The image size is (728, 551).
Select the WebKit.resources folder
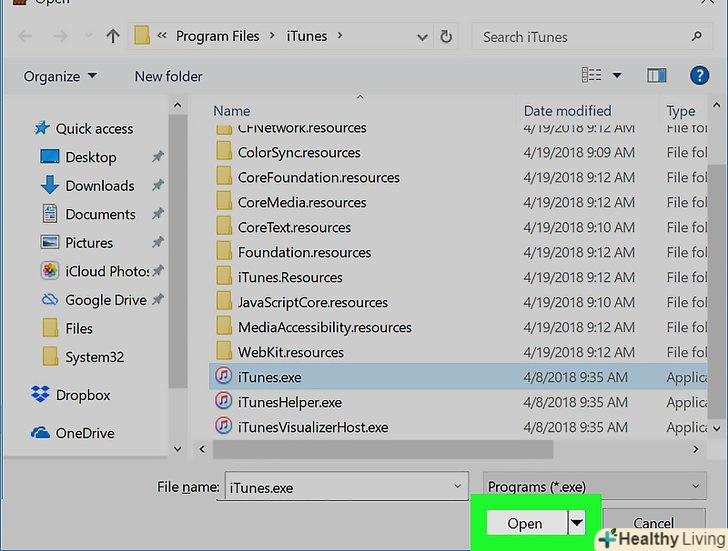pos(291,353)
